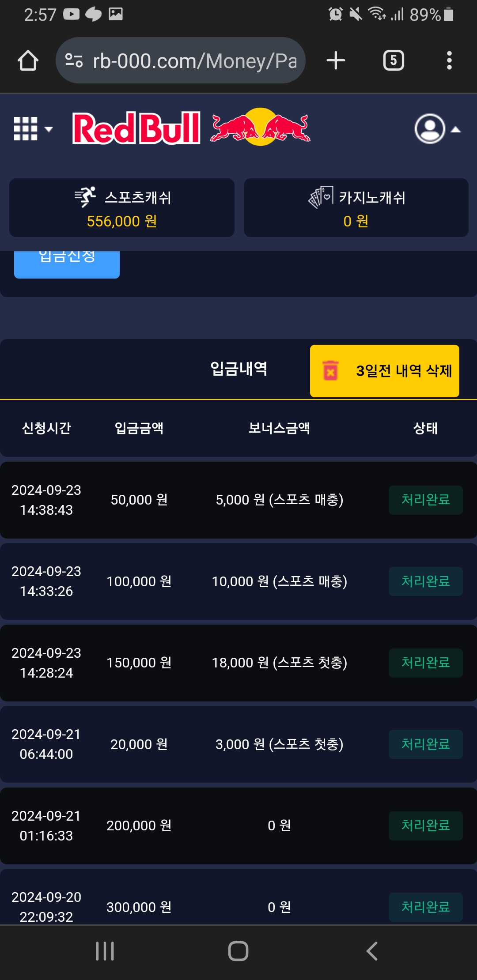Tap the address bar URL field
This screenshot has width=477, height=980.
pos(194,60)
